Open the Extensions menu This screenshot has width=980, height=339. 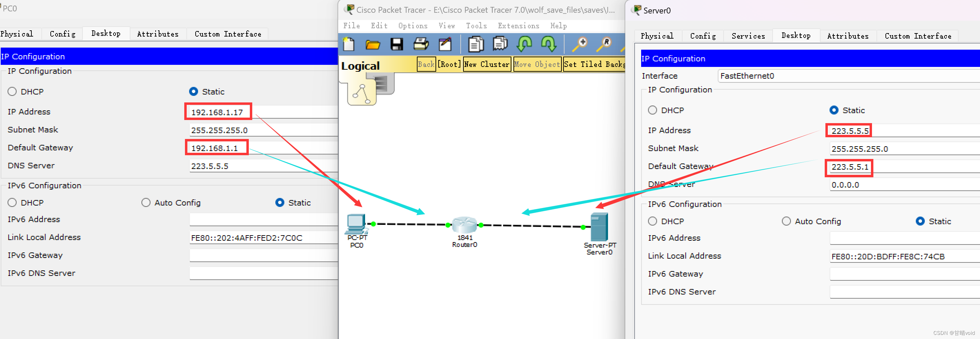(518, 26)
